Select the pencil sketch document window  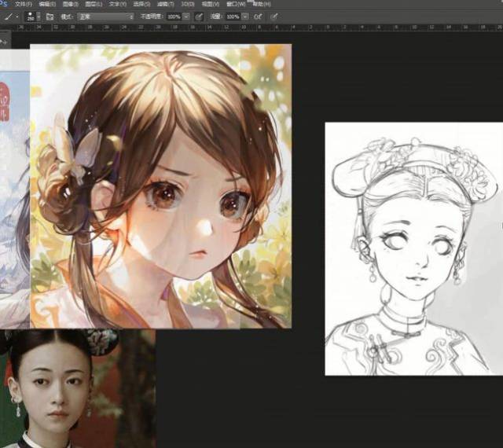(x=414, y=248)
